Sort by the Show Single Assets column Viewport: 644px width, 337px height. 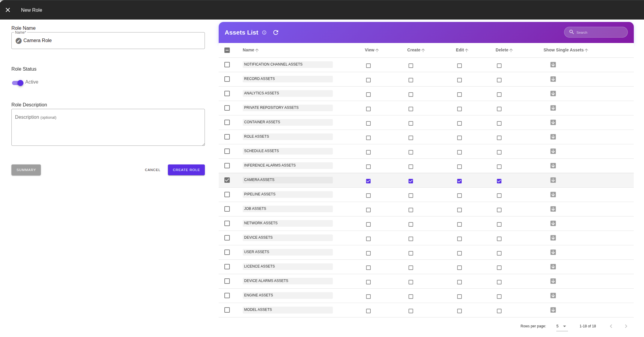point(563,50)
